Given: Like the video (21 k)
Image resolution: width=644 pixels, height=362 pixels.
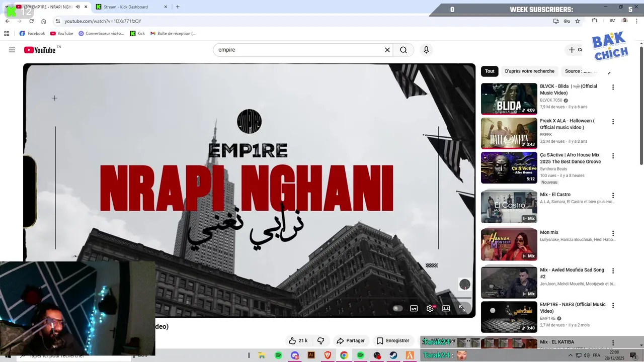Looking at the screenshot, I should click(298, 340).
